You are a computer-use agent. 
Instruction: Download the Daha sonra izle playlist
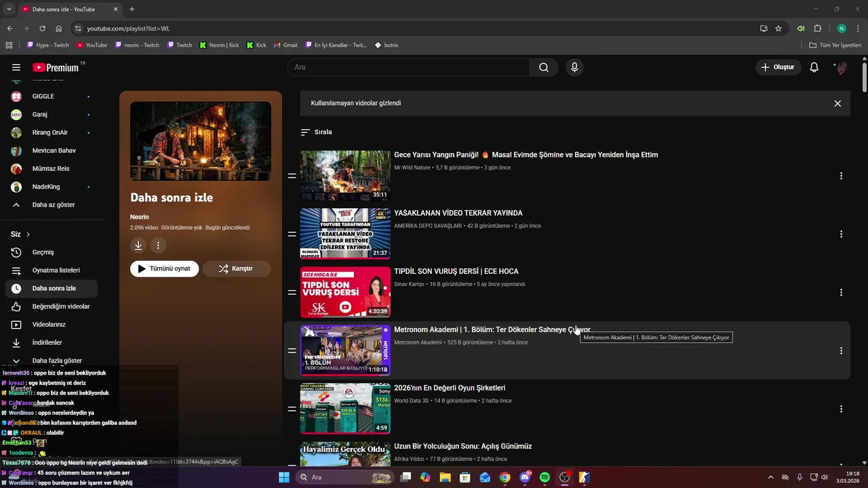pyautogui.click(x=138, y=245)
